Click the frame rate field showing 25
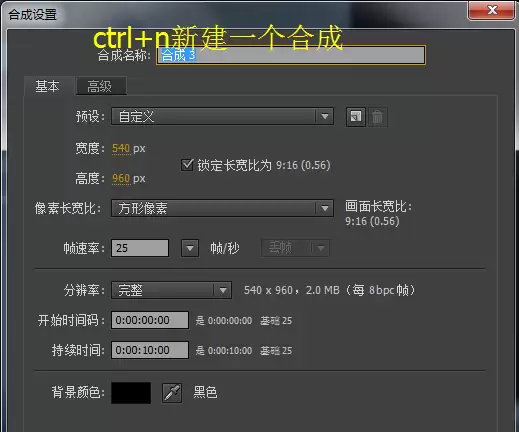The height and width of the screenshot is (432, 519). pos(140,248)
